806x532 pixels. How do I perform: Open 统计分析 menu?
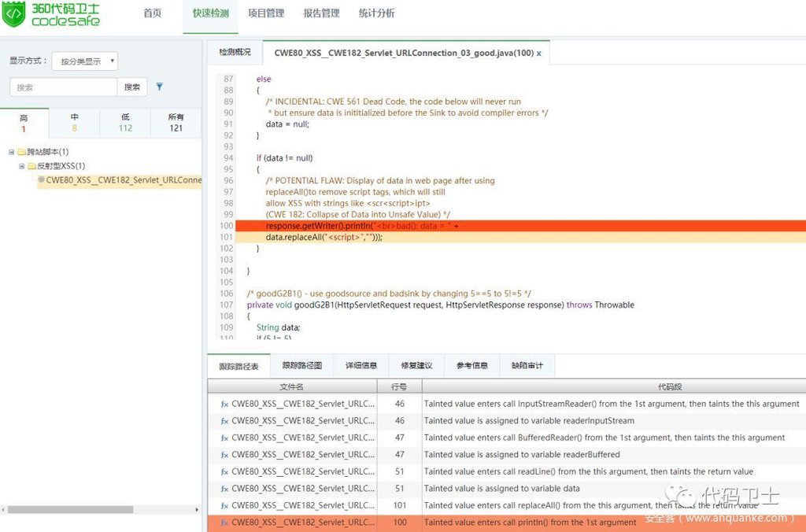(x=377, y=13)
